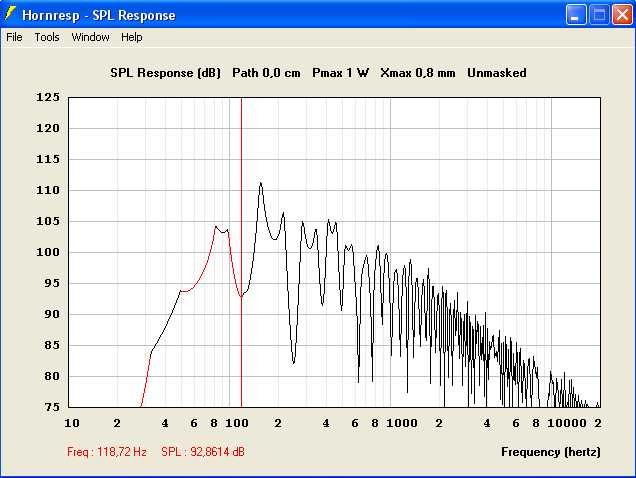Click the SPL 92,8614 dB readout
This screenshot has width=636, height=478.
tap(203, 452)
